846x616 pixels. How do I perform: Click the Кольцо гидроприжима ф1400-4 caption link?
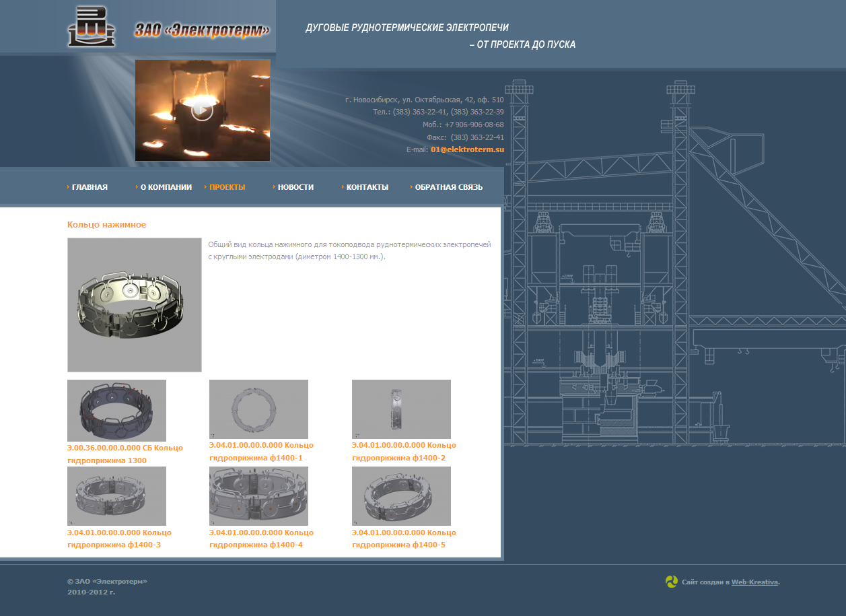261,539
